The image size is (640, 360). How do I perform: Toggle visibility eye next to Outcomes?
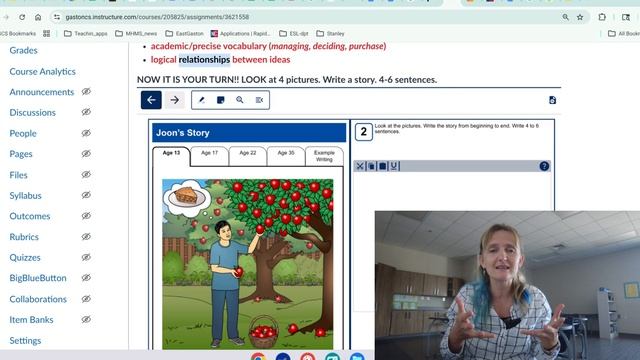[86, 216]
